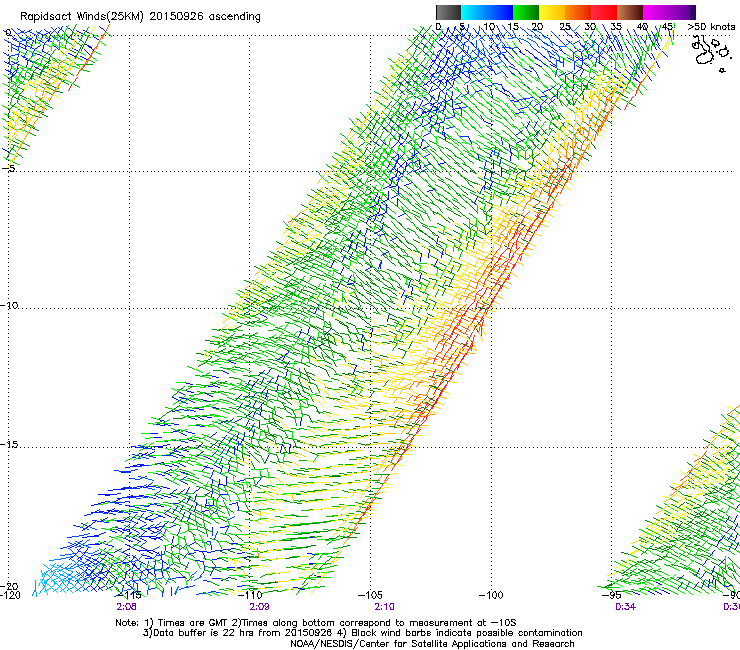
Task: Click the cyan-blue 5-15 knots legend swatch
Action: (487, 12)
